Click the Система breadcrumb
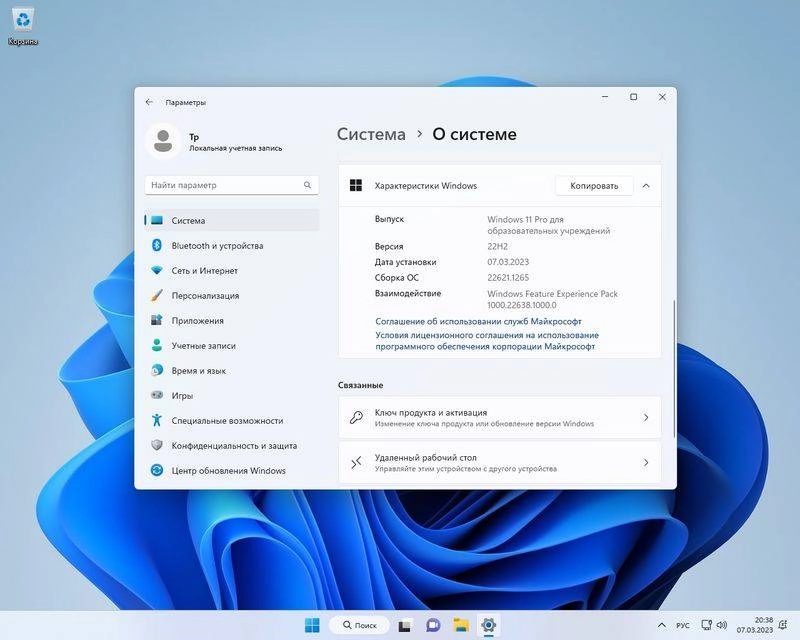This screenshot has width=800, height=640. tap(371, 134)
